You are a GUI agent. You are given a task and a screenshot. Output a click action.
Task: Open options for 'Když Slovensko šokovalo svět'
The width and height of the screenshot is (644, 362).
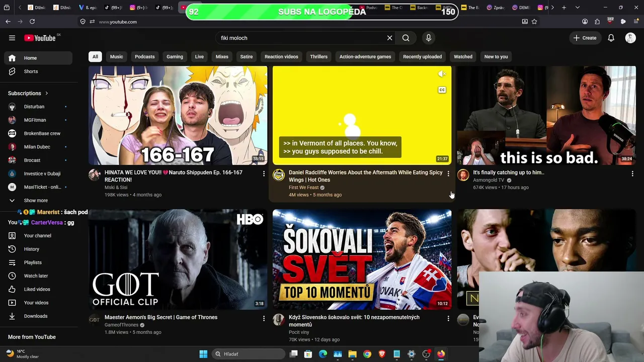point(448,318)
